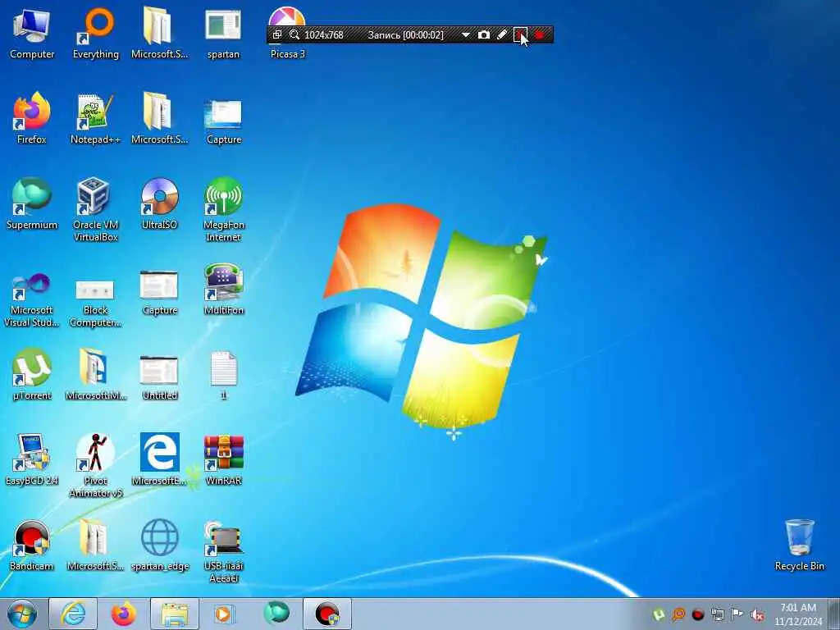
Task: Open Windows Explorer from the taskbar
Action: [175, 614]
